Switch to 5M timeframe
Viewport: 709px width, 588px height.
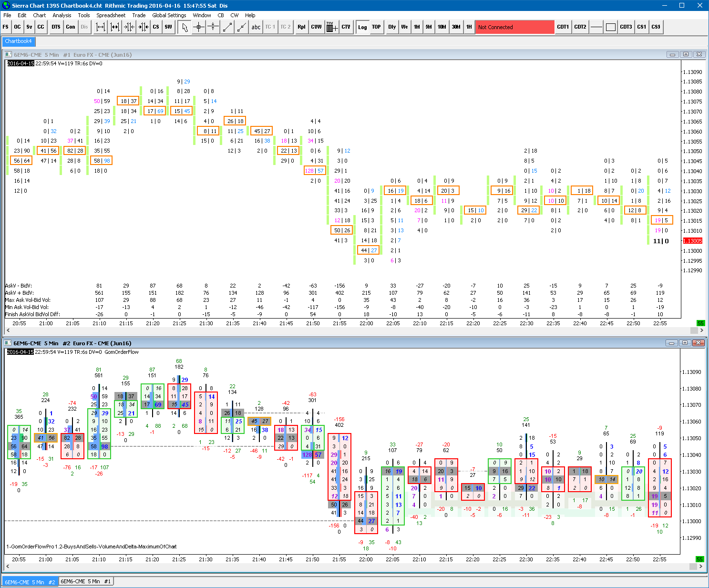(x=429, y=27)
